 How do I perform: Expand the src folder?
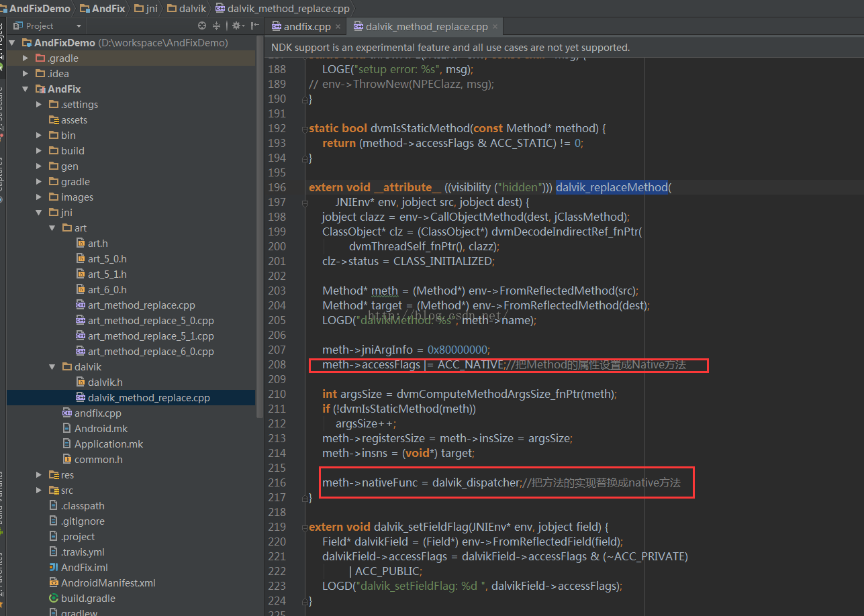39,491
